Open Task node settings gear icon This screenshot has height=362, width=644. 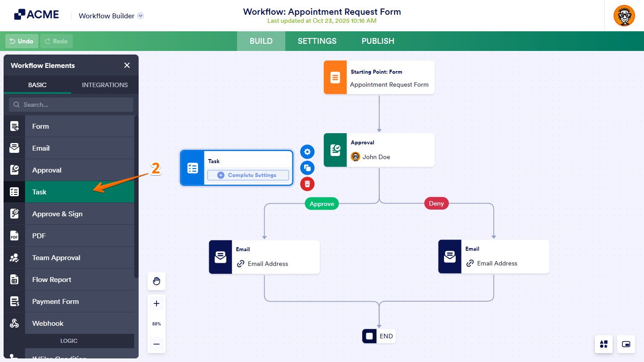tap(307, 152)
